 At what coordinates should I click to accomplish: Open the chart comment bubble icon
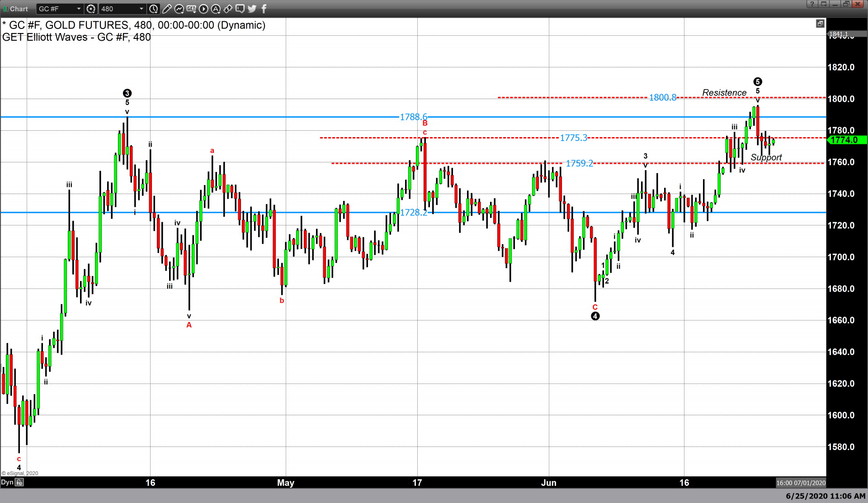click(240, 9)
